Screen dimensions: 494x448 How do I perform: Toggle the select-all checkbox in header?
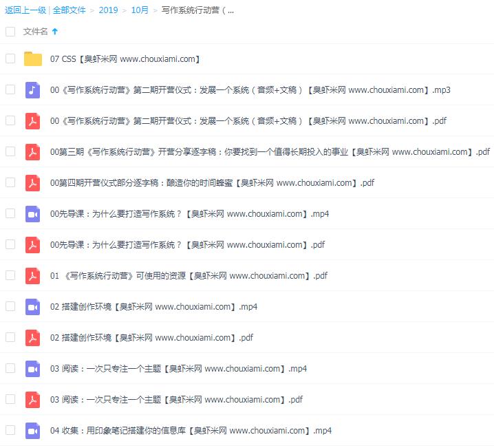tap(10, 32)
